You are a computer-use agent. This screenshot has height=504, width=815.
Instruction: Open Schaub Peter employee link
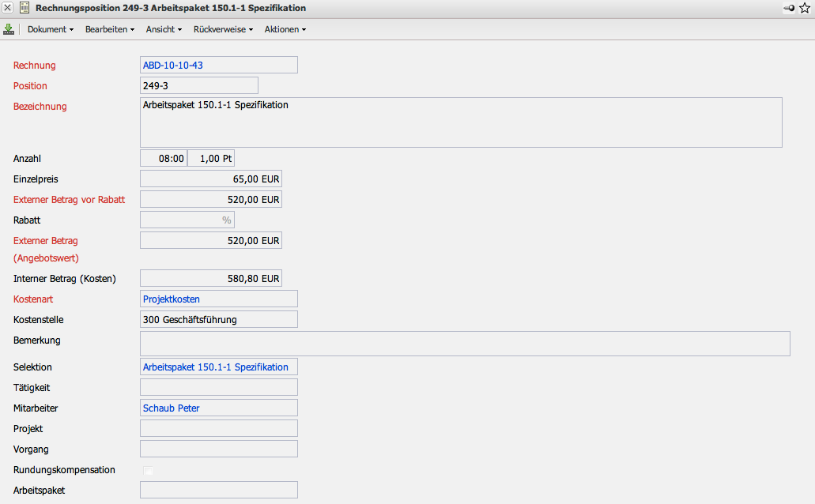point(172,408)
